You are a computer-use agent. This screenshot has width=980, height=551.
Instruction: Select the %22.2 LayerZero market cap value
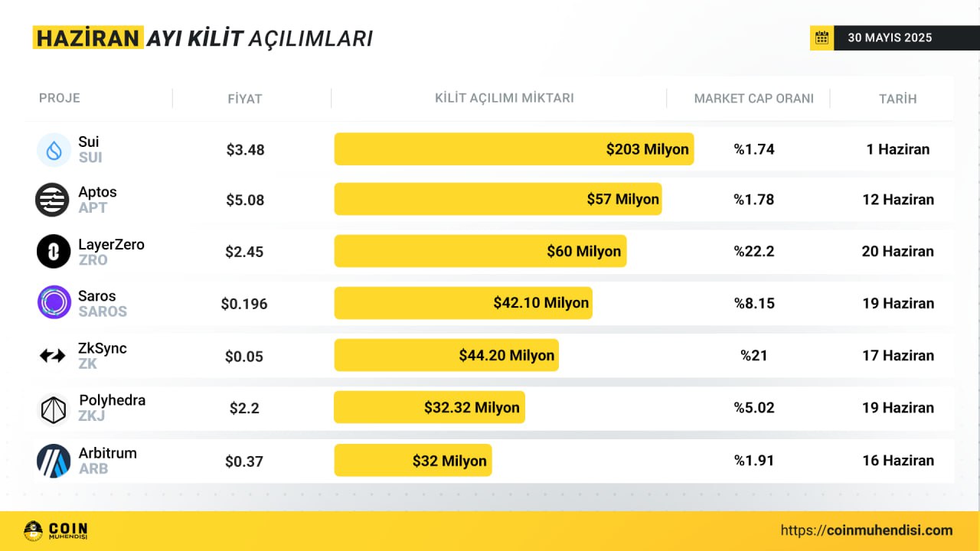753,251
